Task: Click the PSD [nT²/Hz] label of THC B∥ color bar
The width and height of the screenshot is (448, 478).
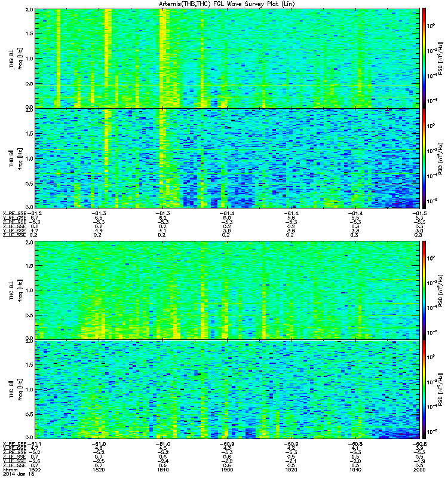Action: [x=441, y=390]
